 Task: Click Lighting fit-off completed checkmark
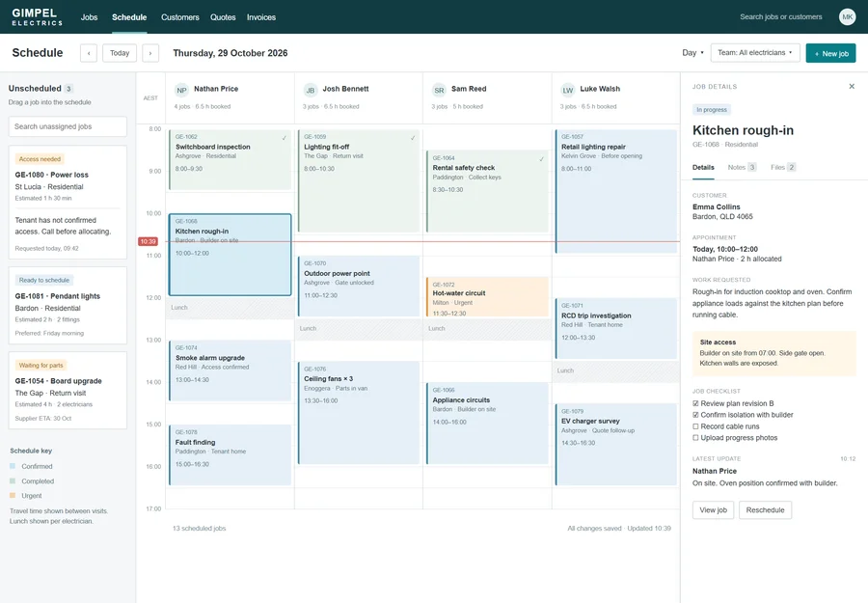413,138
